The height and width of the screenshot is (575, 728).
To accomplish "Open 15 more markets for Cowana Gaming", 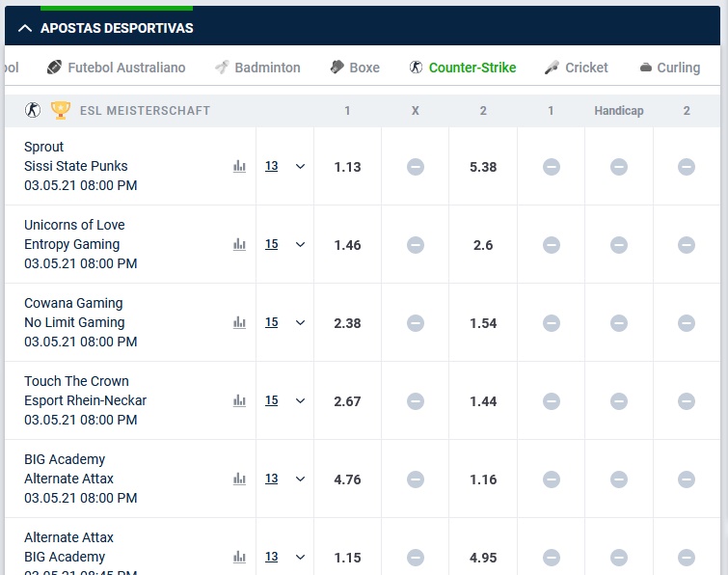I will coord(272,322).
